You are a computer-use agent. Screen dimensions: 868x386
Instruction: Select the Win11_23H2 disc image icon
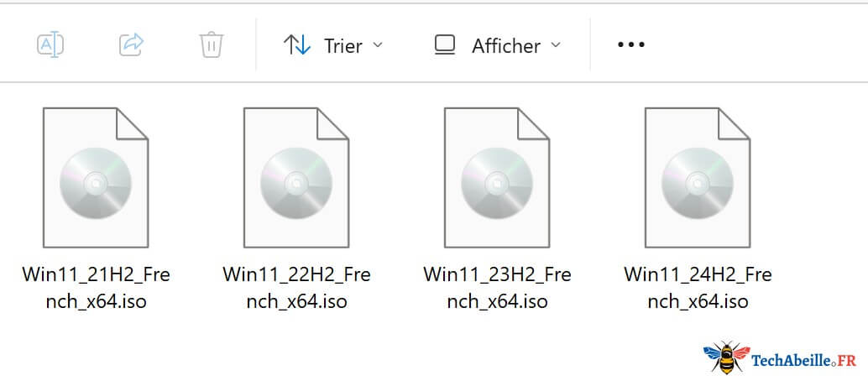[x=497, y=178]
